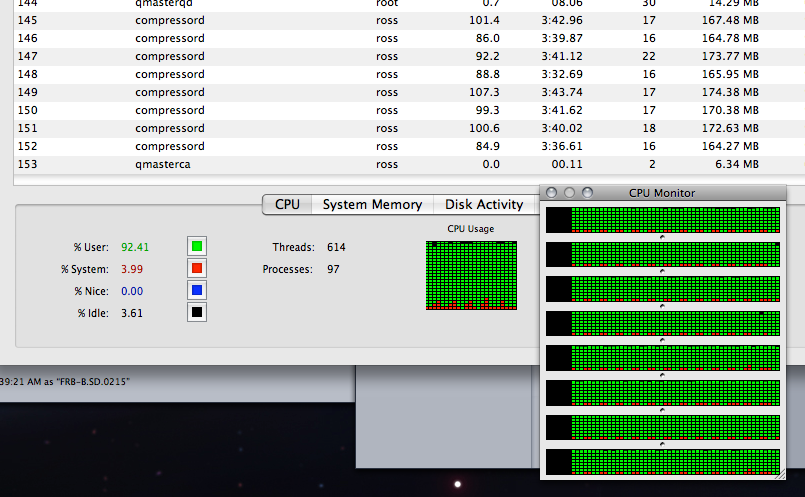Grab the CPU Monitor resize grip corner
The image size is (805, 497).
[780, 474]
